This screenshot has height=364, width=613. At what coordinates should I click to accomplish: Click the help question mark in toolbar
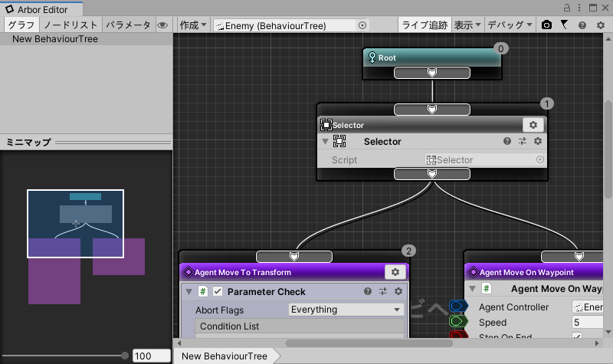pyautogui.click(x=582, y=25)
